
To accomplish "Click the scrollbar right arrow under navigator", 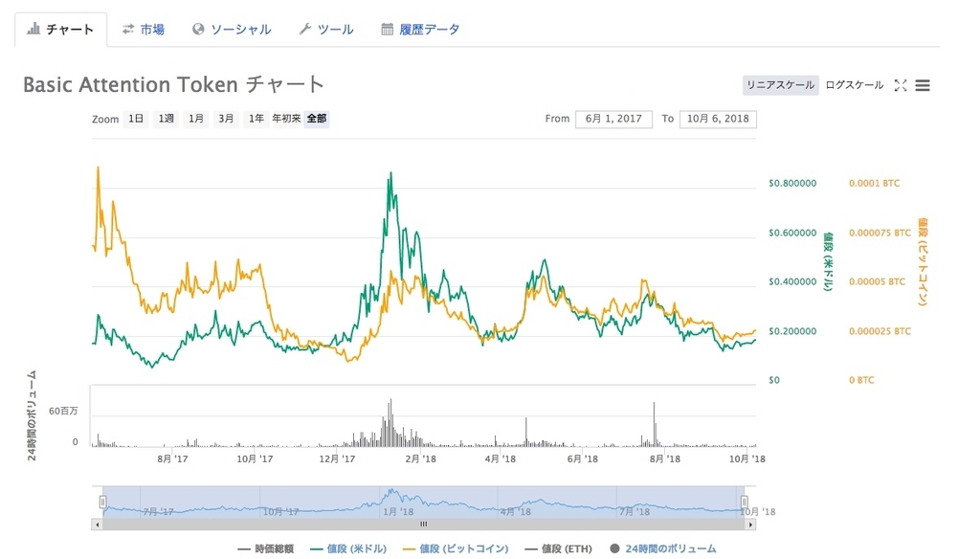I will 750,525.
